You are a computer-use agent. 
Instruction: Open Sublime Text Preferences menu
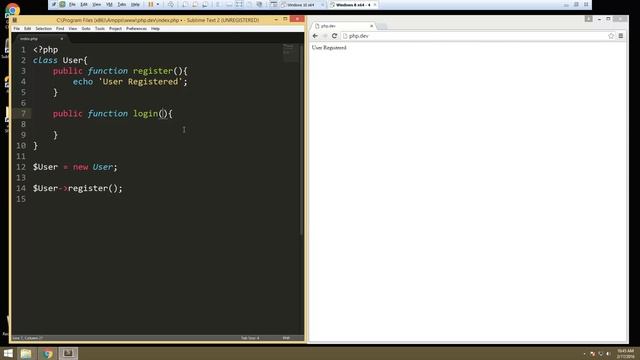tap(136, 29)
